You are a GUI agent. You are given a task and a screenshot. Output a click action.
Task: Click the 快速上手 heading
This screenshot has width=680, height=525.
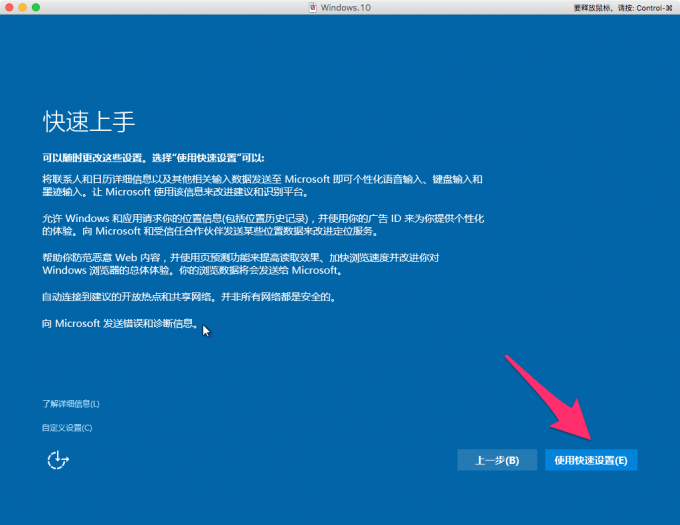tap(89, 121)
